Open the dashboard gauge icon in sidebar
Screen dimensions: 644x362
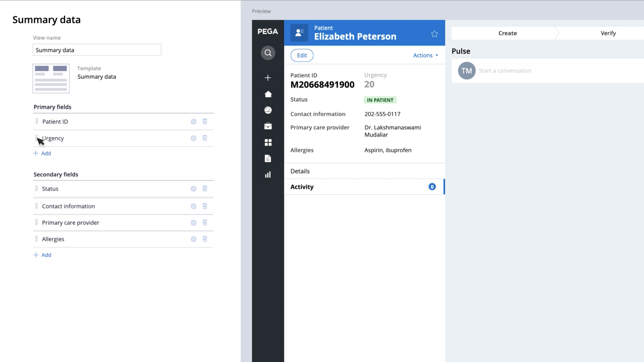(x=268, y=110)
